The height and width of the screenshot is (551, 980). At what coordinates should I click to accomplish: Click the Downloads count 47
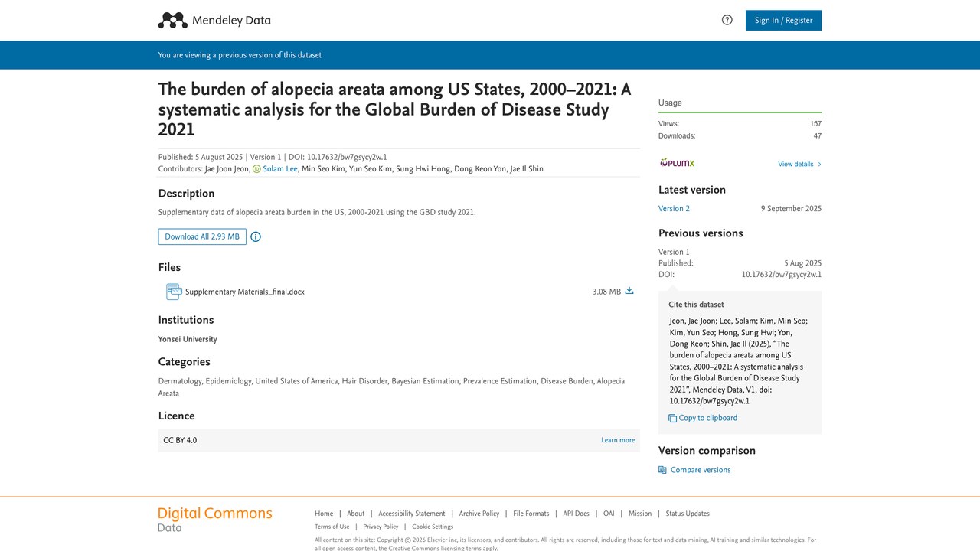click(x=818, y=136)
